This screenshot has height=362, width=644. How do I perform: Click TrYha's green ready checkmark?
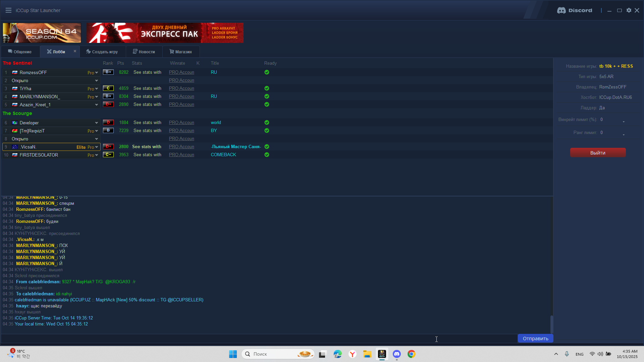tap(267, 88)
